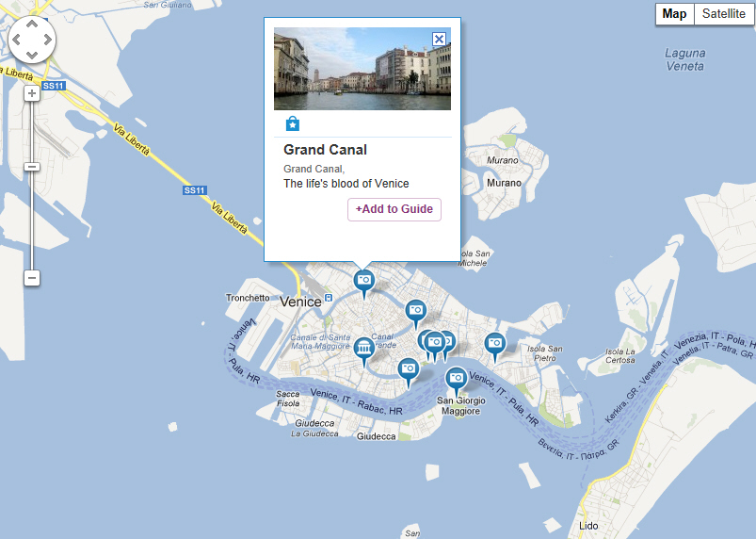Image resolution: width=756 pixels, height=539 pixels.
Task: Click the zoom slider handle
Action: [x=32, y=167]
